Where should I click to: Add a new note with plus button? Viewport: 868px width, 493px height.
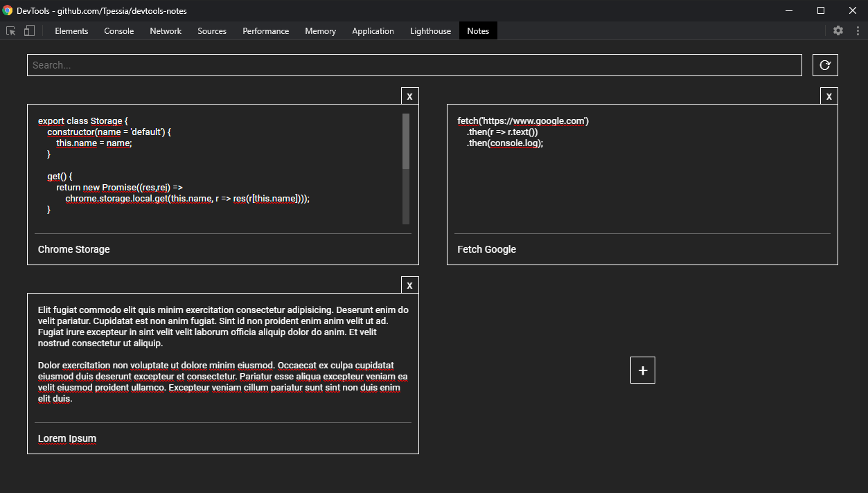point(643,370)
